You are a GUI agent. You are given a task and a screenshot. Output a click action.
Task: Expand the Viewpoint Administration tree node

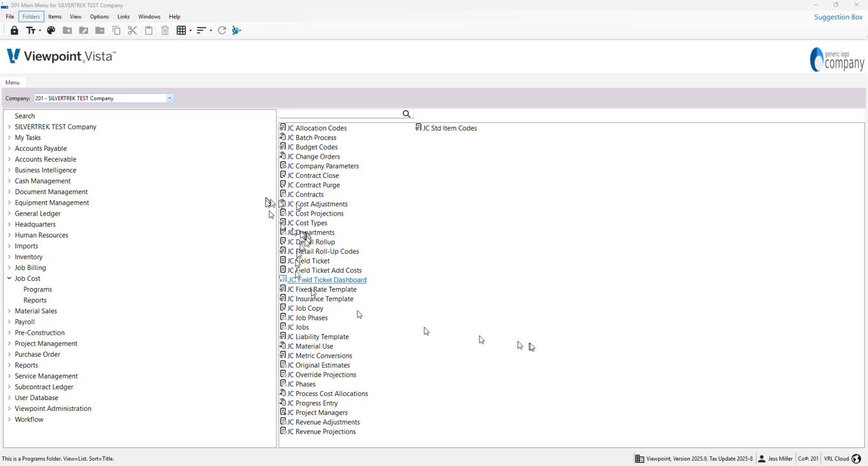tap(9, 408)
